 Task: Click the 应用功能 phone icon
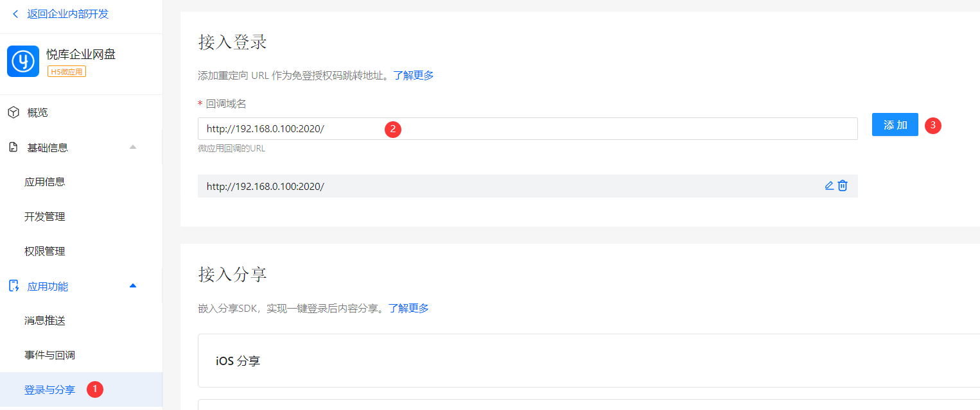(13, 286)
